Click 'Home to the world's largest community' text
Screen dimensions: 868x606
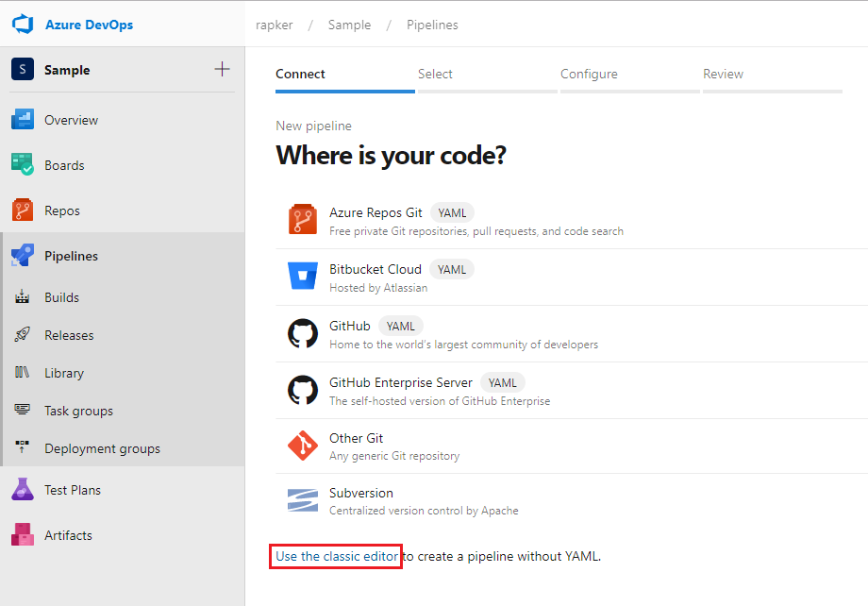pyautogui.click(x=464, y=345)
